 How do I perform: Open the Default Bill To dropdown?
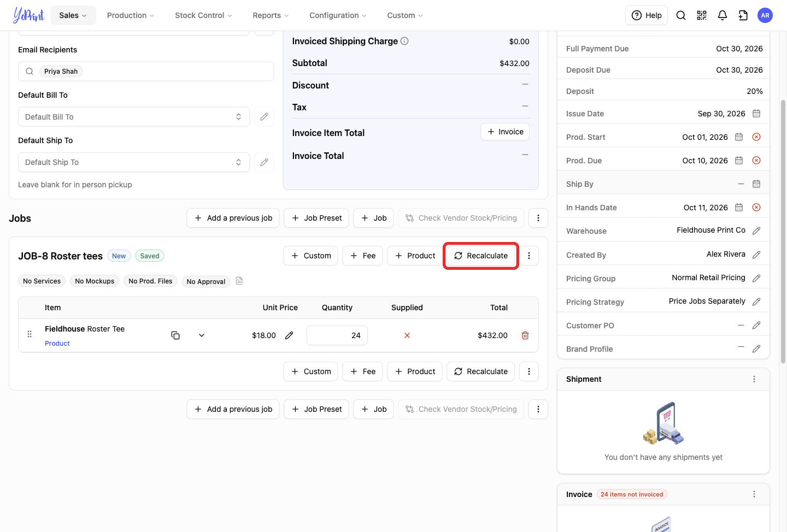(x=134, y=117)
